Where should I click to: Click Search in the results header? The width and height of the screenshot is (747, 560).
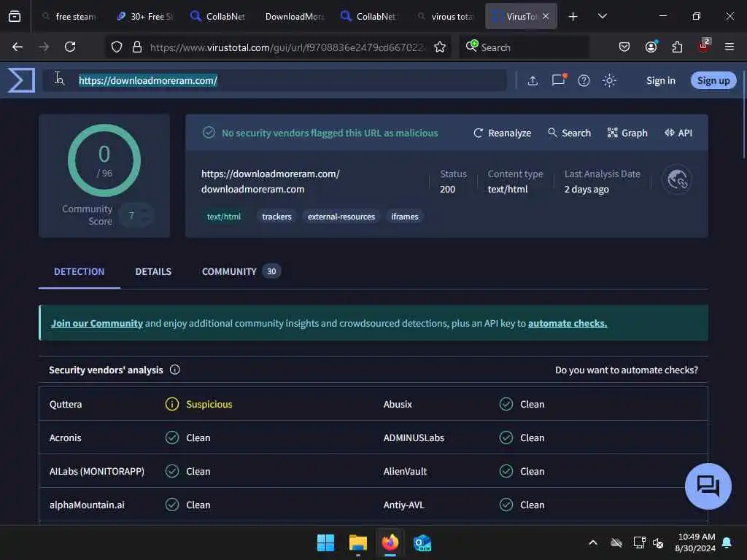pyautogui.click(x=569, y=133)
